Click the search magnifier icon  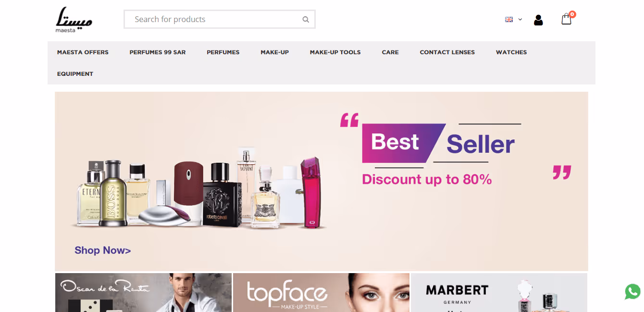(x=305, y=20)
